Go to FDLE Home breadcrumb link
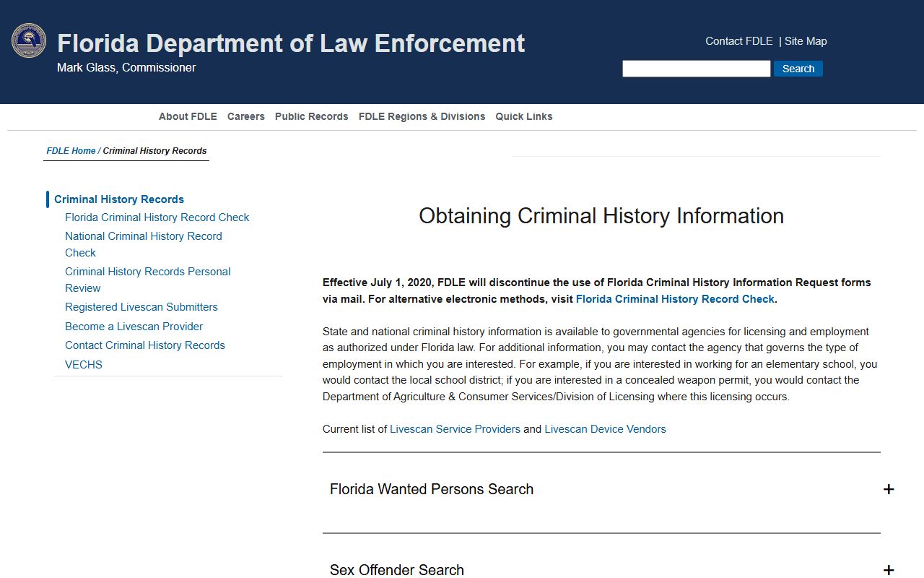Viewport: 924px width, 578px height. 71,151
